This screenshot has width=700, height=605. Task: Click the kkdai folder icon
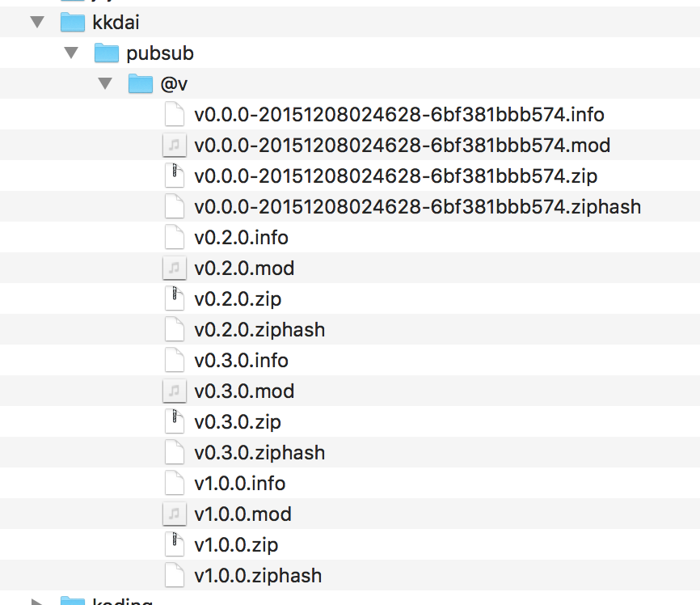click(72, 22)
